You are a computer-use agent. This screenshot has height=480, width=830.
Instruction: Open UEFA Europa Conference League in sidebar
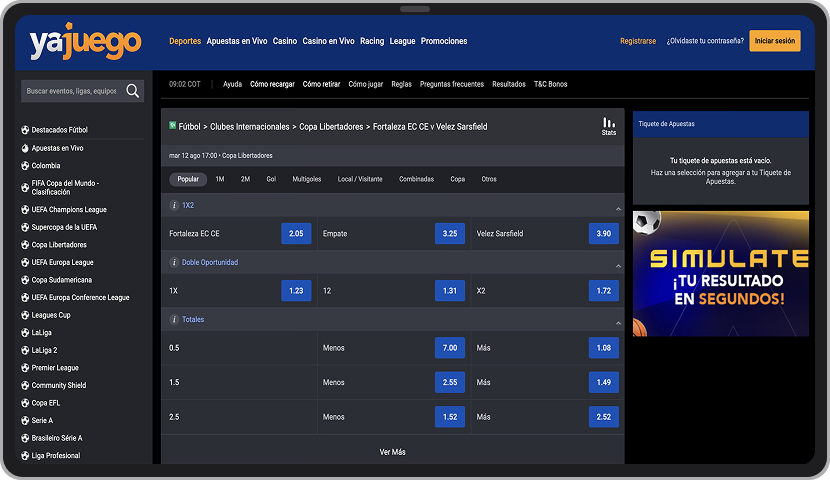click(80, 297)
